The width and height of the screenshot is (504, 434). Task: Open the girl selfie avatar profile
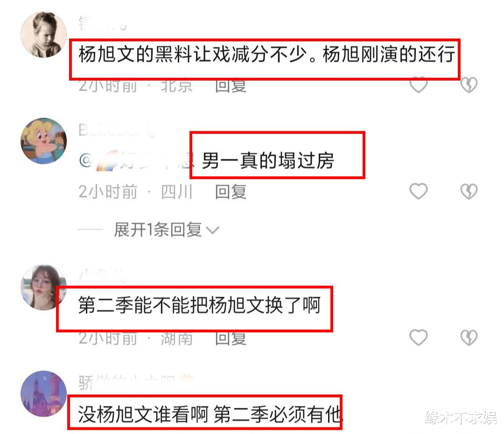point(44,287)
